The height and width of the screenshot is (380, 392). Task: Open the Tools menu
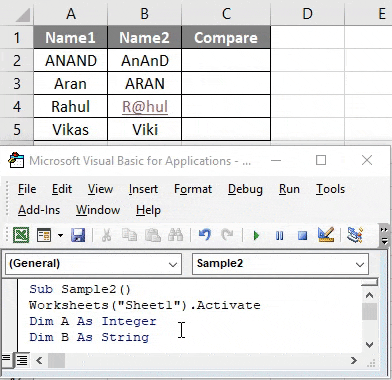pyautogui.click(x=330, y=189)
